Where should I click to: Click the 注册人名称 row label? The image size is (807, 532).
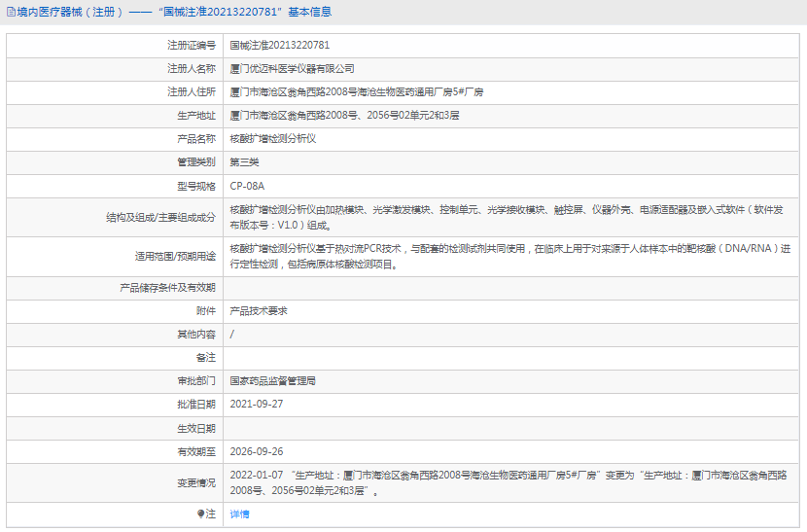191,68
